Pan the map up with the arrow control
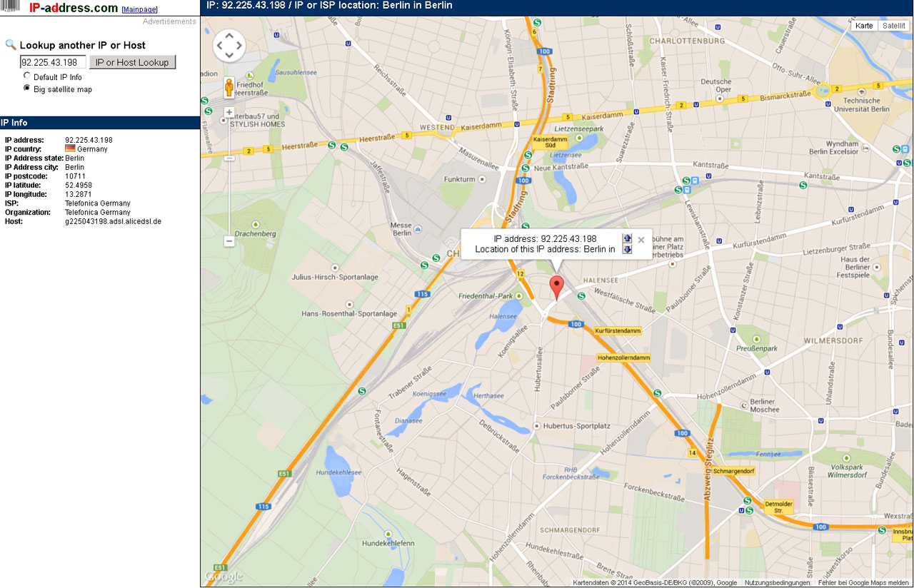Screen dimensions: 914x588 229,36
